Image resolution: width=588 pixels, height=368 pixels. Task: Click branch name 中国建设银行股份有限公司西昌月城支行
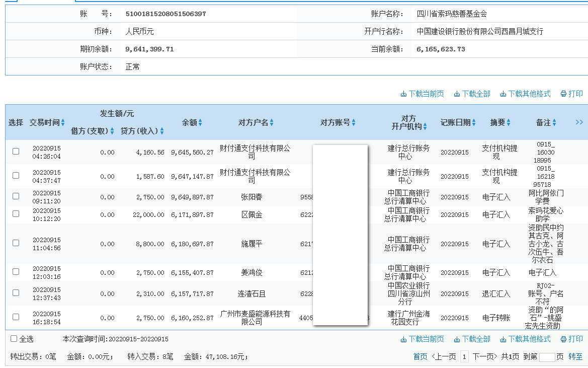click(x=480, y=32)
